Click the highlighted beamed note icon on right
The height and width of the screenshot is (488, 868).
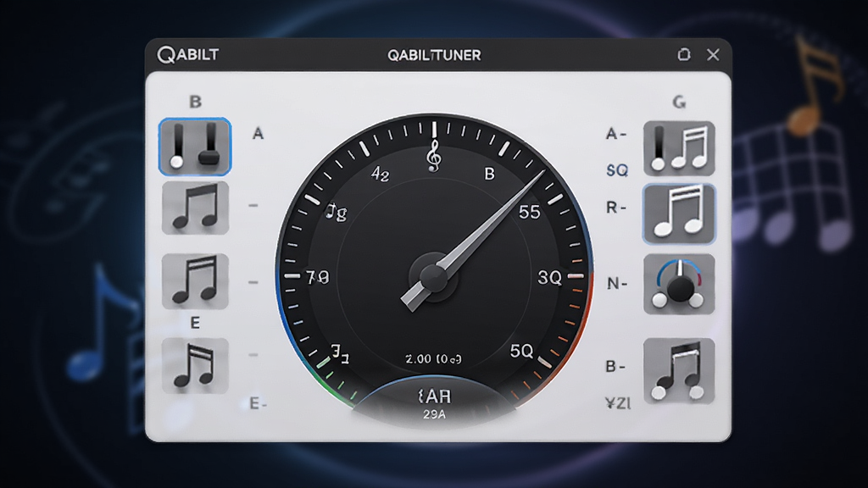point(679,214)
